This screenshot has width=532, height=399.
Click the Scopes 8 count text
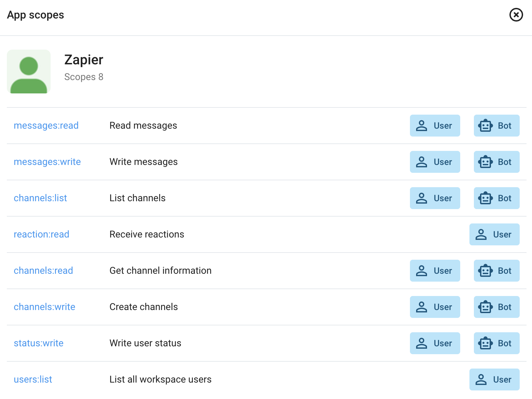(84, 77)
